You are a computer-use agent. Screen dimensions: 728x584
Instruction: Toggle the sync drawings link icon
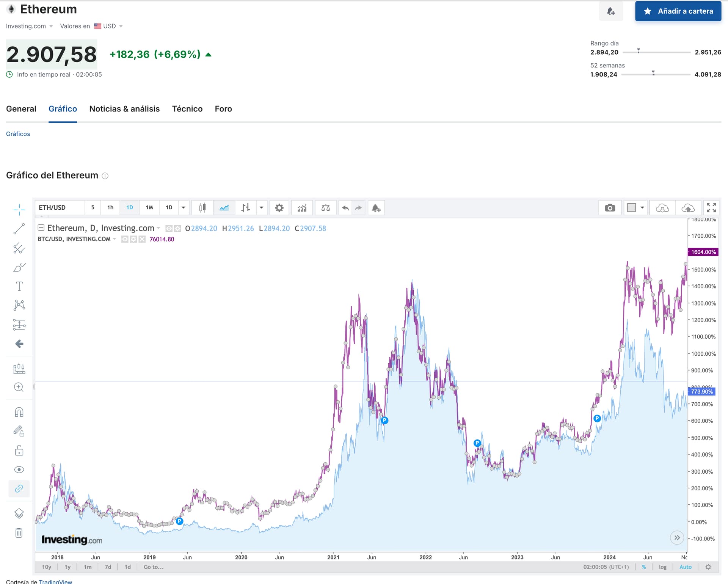coord(19,489)
